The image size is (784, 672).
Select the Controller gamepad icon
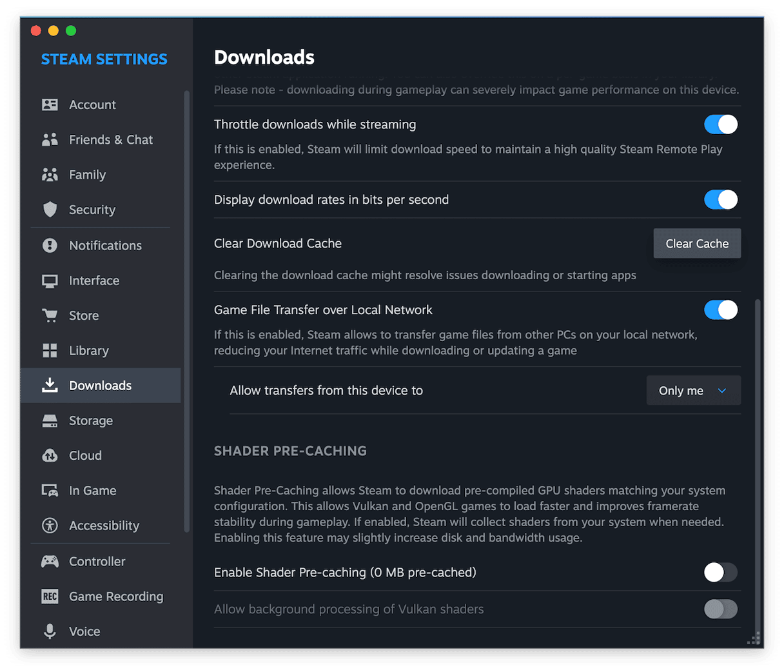[50, 561]
